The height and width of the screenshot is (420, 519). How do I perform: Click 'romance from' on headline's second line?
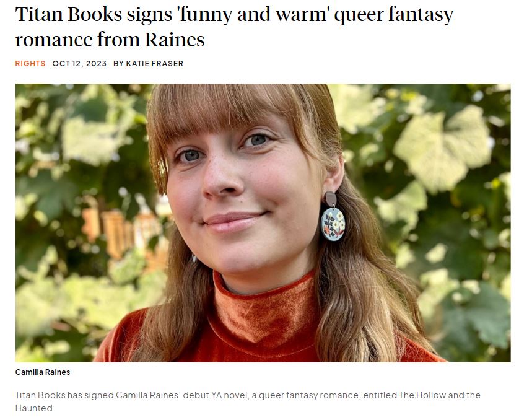77,40
